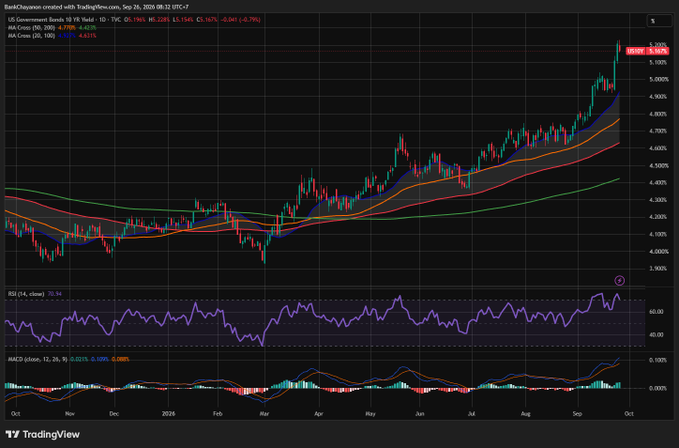The height and width of the screenshot is (448, 679).
Task: Click the Sep label on time axis
Action: tap(577, 414)
